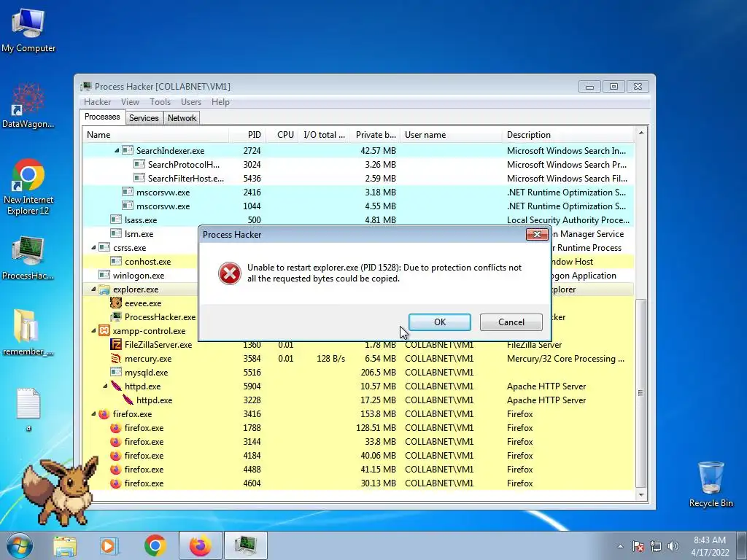Viewport: 747px width, 560px height.
Task: Collapse the csrss.exe tree node
Action: click(93, 248)
